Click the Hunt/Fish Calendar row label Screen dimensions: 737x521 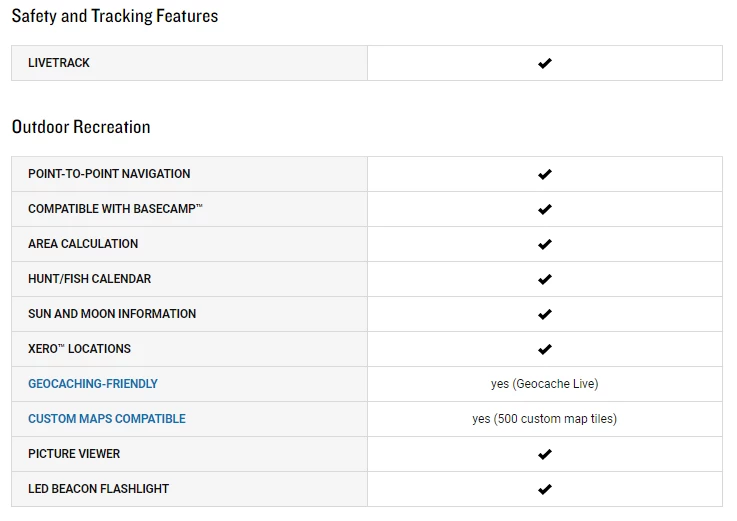(x=90, y=279)
